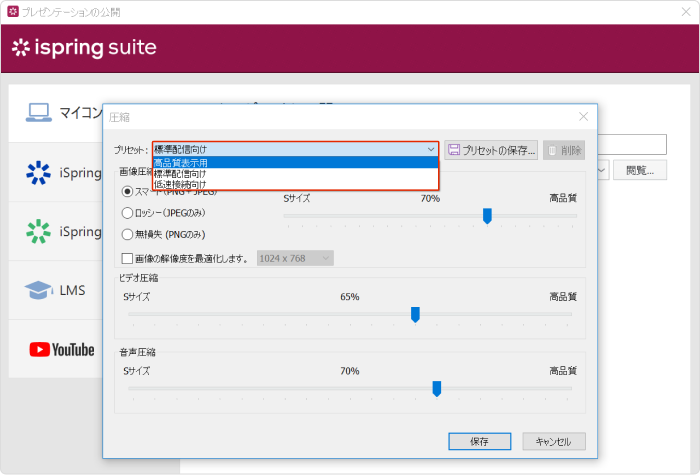Select the スマート (PNG + JPEG) radio button

[x=127, y=192]
